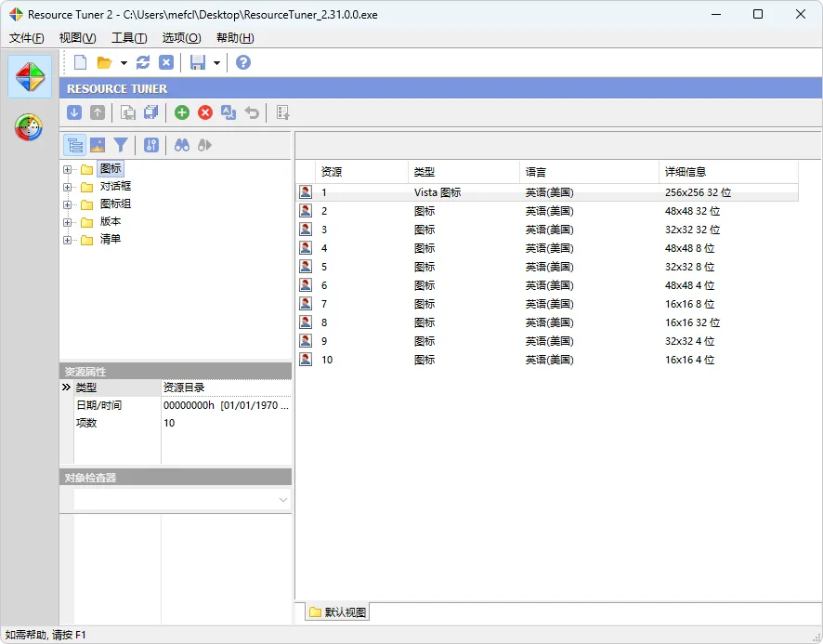Toggle the image thumbnail view icon
The image size is (823, 644).
click(x=98, y=145)
